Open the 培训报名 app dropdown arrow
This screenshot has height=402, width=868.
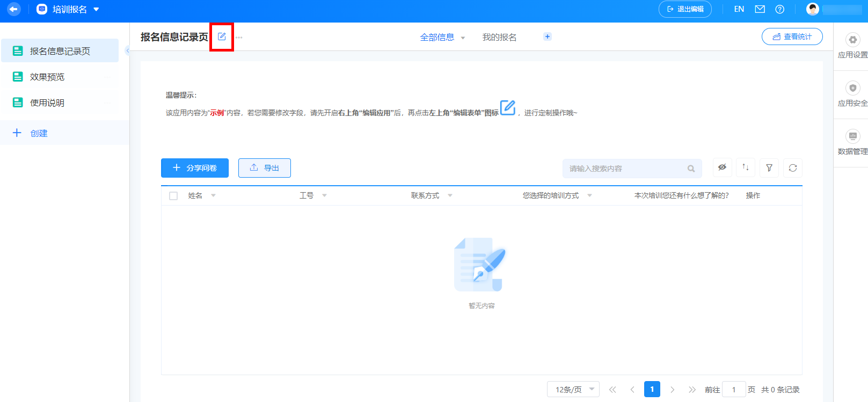pyautogui.click(x=97, y=9)
